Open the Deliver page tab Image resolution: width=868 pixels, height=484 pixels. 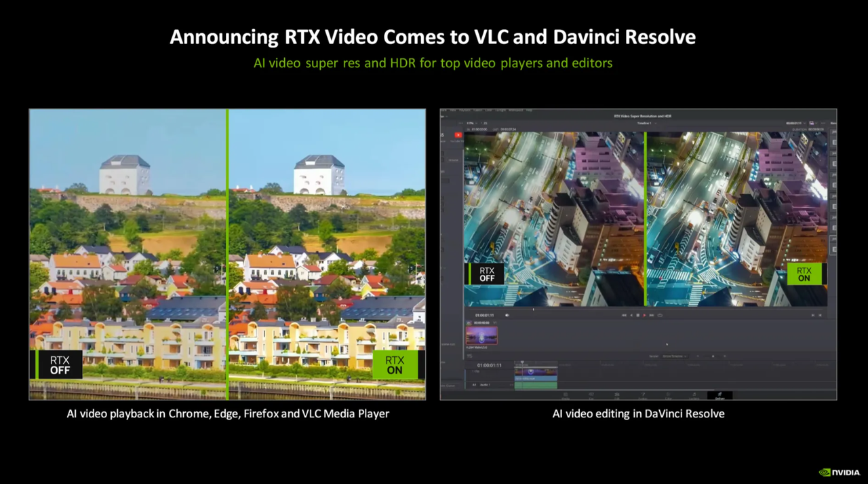720,394
